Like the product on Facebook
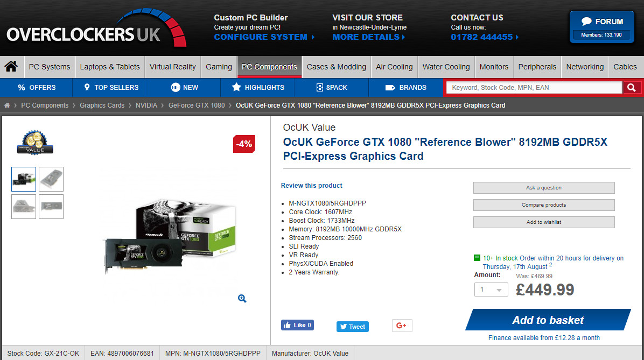 [x=297, y=325]
